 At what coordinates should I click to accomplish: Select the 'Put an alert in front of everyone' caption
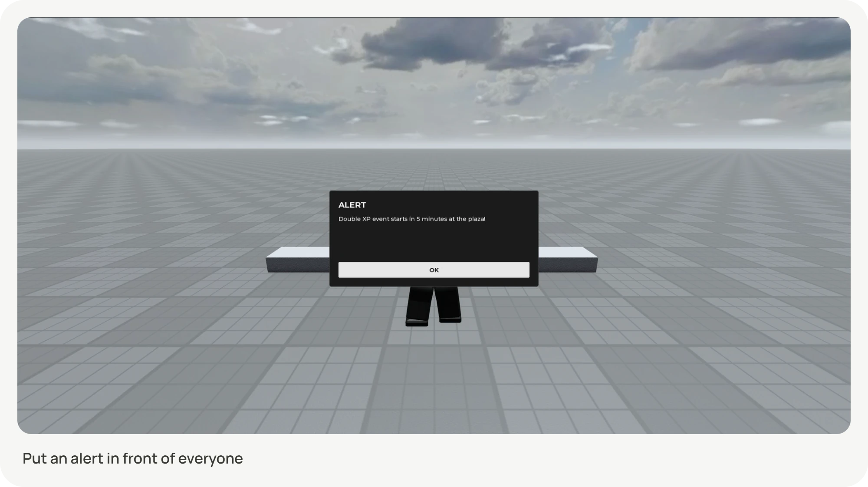(x=133, y=458)
